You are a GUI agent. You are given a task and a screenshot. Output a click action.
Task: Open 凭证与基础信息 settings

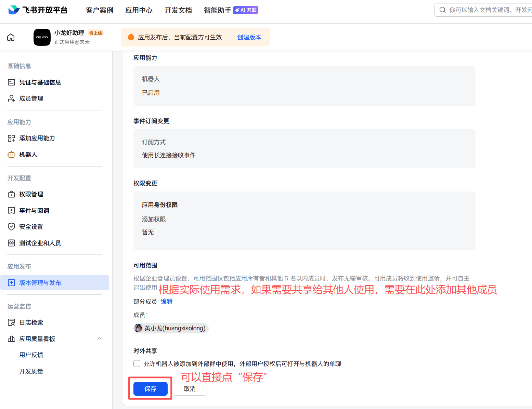[40, 82]
